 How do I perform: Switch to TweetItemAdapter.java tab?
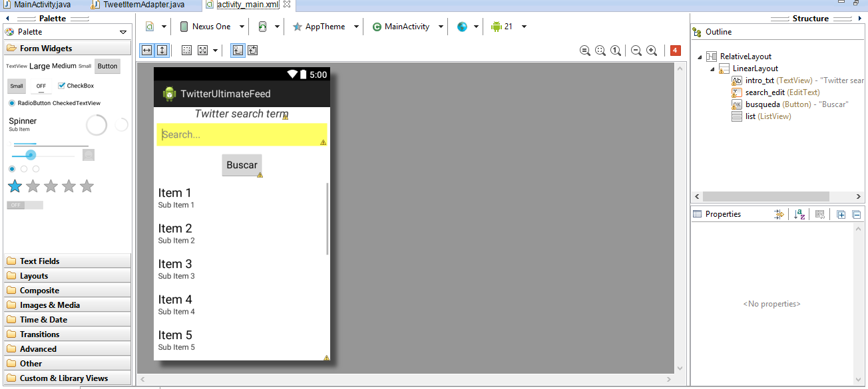pos(142,5)
